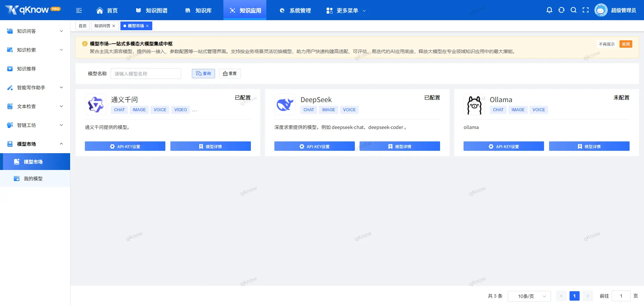The image size is (644, 306).
Task: Click the DeepSeek whale logo
Action: (x=285, y=104)
